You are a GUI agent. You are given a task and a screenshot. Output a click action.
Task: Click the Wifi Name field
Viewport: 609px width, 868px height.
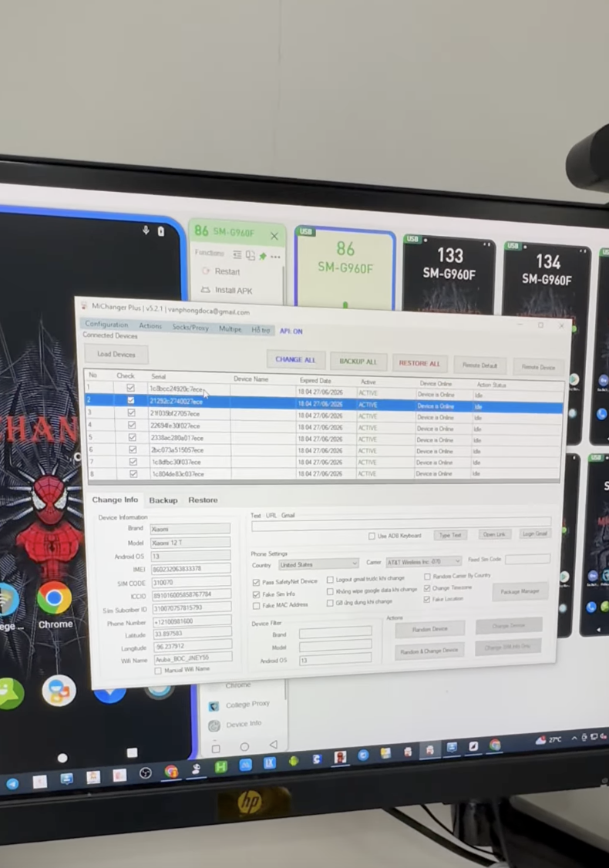[193, 658]
